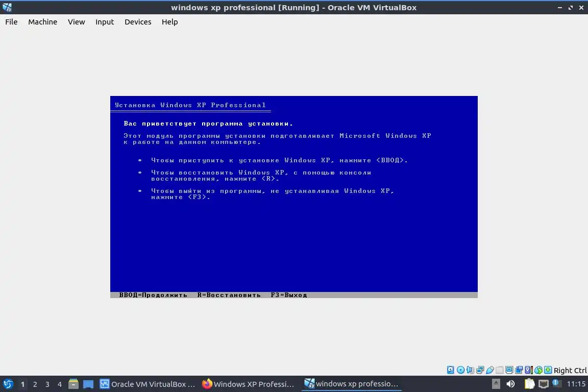Click the USB devices status icon
588x392 pixels.
490,370
